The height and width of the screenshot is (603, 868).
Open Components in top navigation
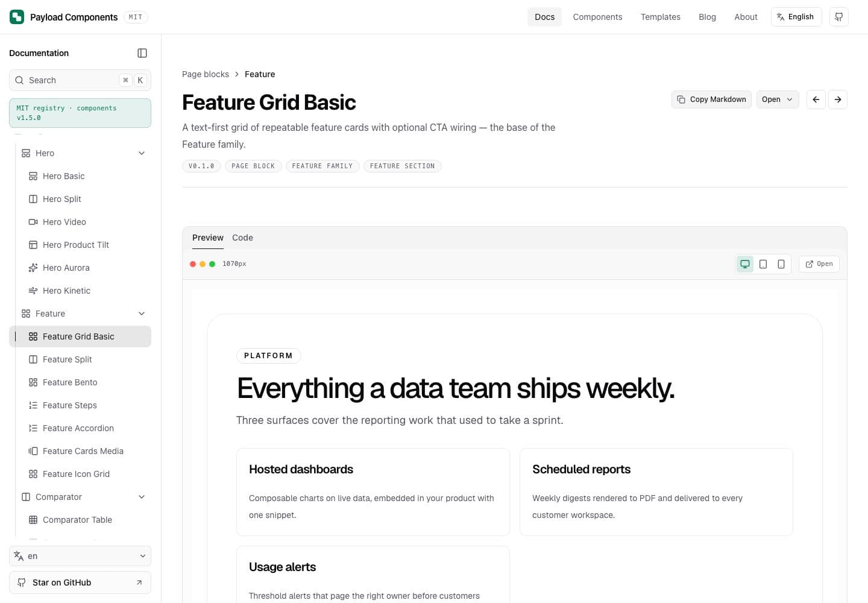point(597,17)
